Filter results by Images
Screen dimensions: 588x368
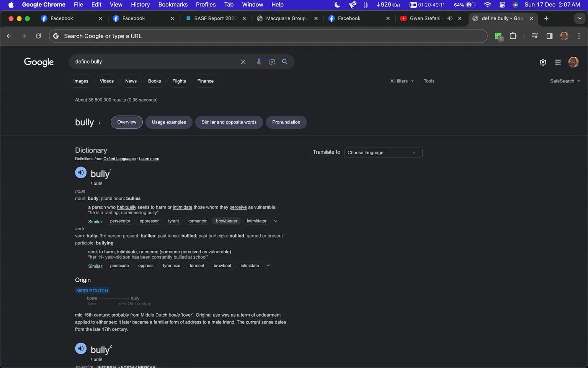pos(81,81)
